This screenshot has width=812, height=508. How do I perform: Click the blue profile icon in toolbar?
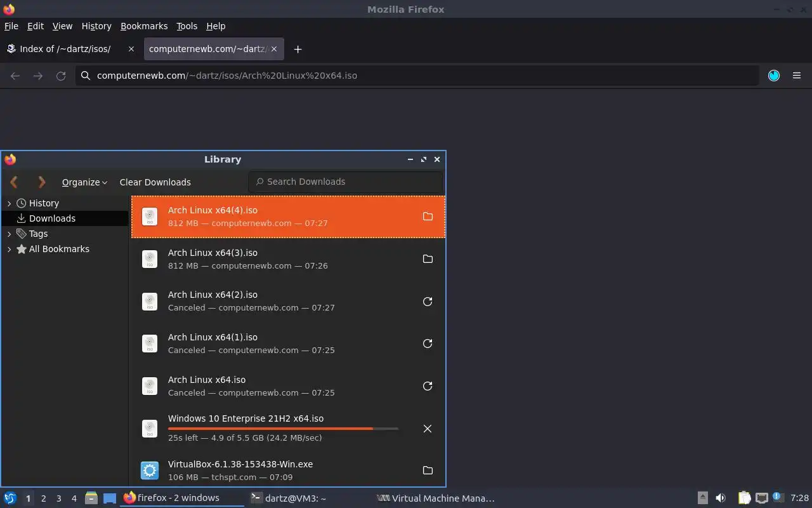[x=774, y=76]
